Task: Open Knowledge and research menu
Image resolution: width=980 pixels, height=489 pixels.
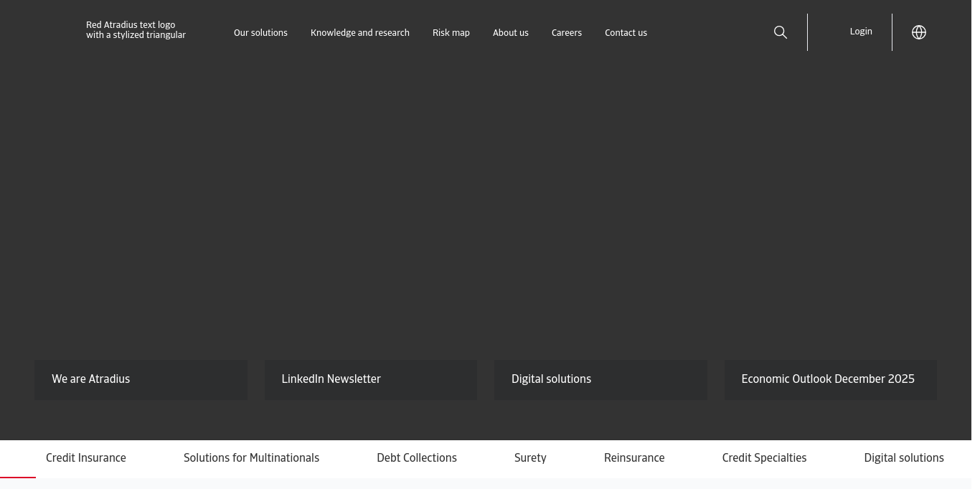Action: (x=360, y=33)
